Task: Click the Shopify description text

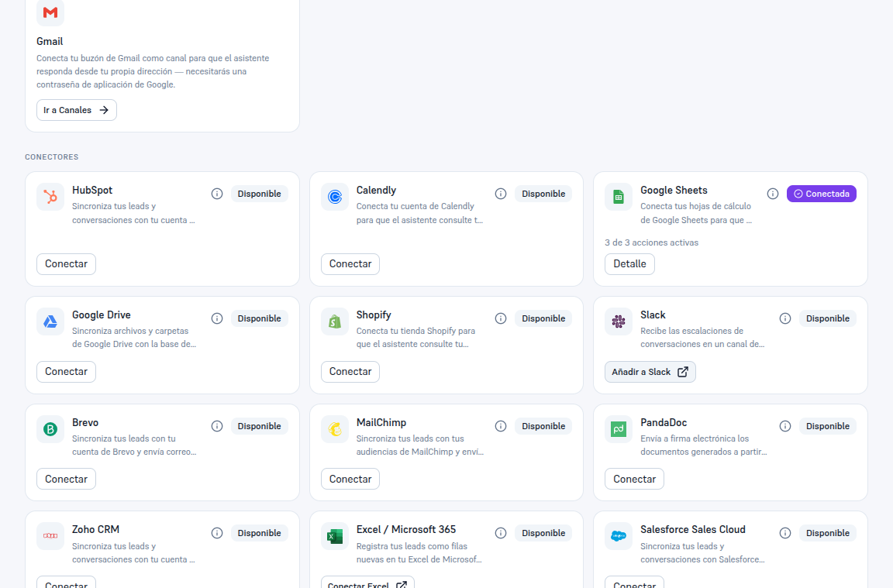Action: pos(415,338)
